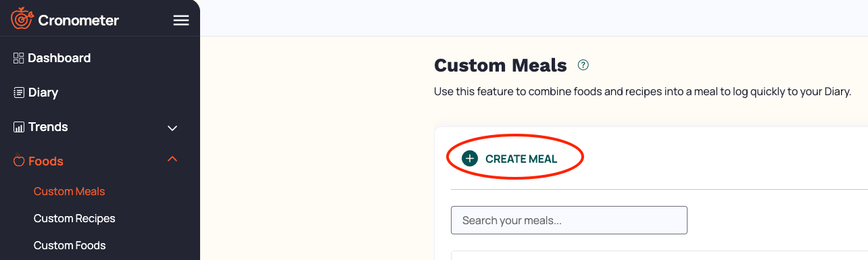This screenshot has height=260, width=868.
Task: Focus the Search your meals field
Action: click(x=569, y=220)
